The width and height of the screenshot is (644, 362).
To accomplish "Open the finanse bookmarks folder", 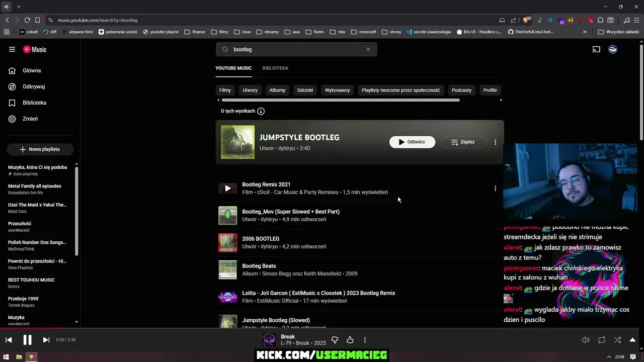I will pyautogui.click(x=195, y=32).
